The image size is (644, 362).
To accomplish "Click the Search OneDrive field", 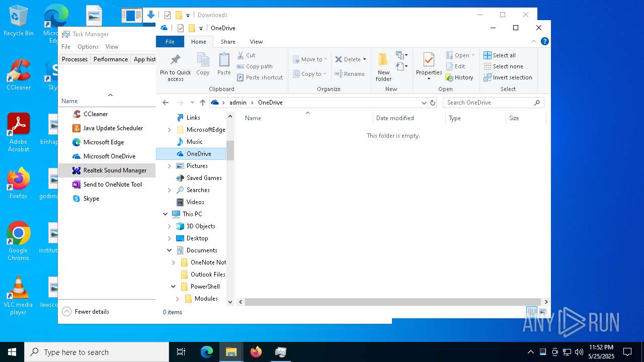I will pyautogui.click(x=493, y=103).
